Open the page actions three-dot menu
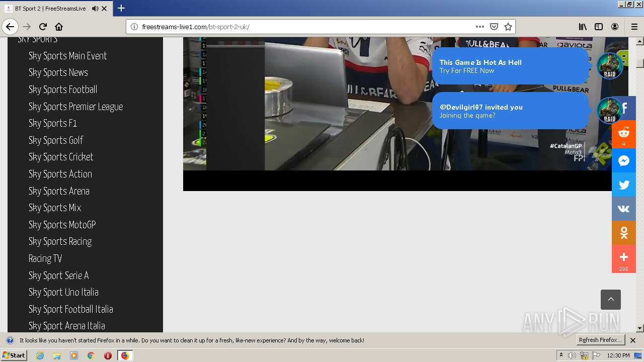This screenshot has height=362, width=644. pyautogui.click(x=480, y=27)
